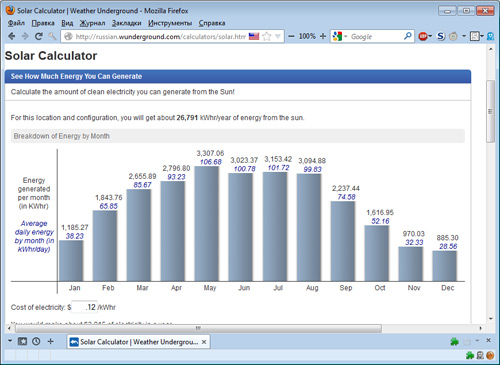The image size is (500, 365).
Task: Click the Dec bar in the chart
Action: tap(444, 266)
